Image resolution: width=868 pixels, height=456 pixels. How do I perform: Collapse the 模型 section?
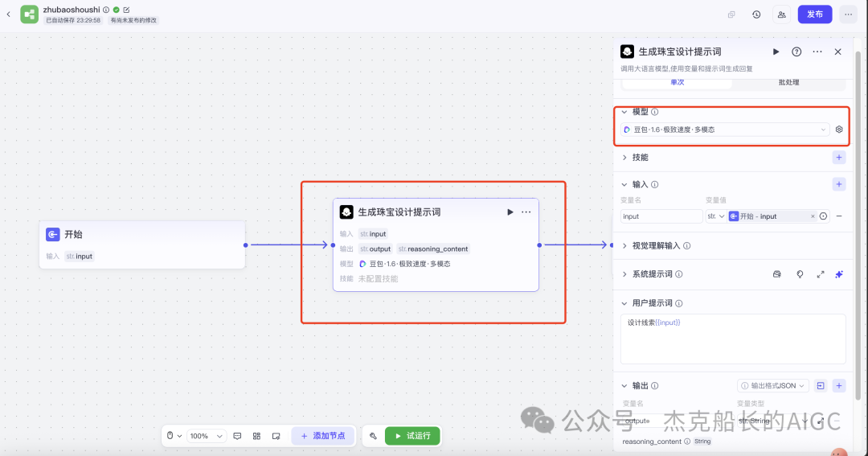624,112
